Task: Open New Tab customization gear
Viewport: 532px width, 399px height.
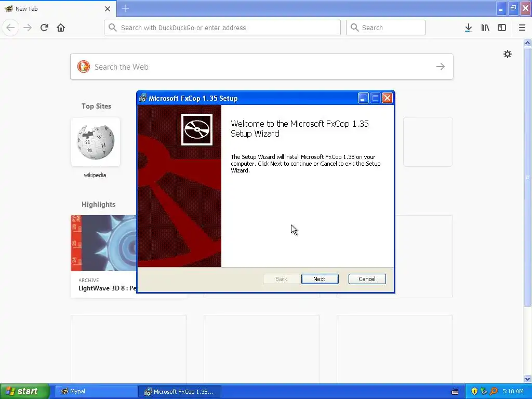Action: click(x=507, y=54)
